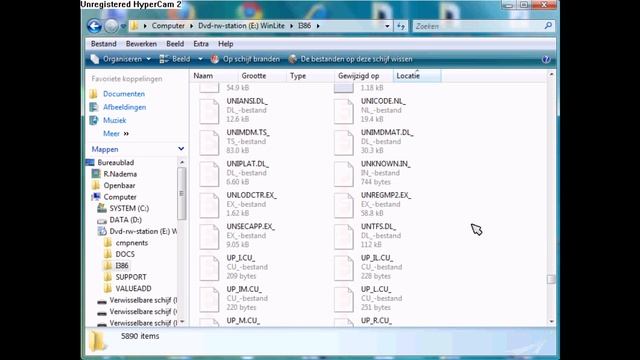This screenshot has height=360, width=640.
Task: Open the Bestand menu
Action: tap(104, 44)
